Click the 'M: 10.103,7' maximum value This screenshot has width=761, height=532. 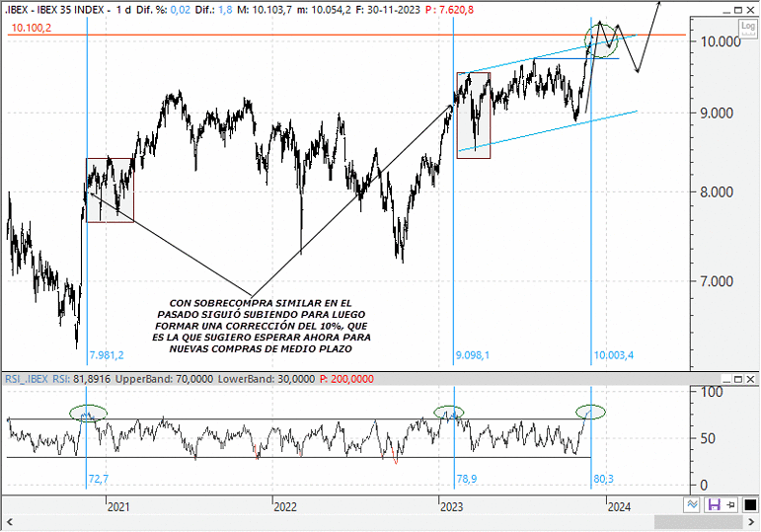[265, 10]
